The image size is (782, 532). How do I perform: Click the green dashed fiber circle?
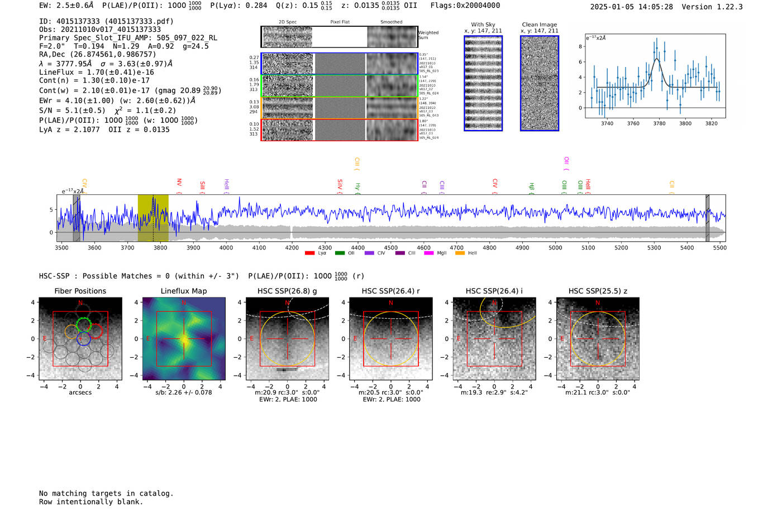[83, 325]
